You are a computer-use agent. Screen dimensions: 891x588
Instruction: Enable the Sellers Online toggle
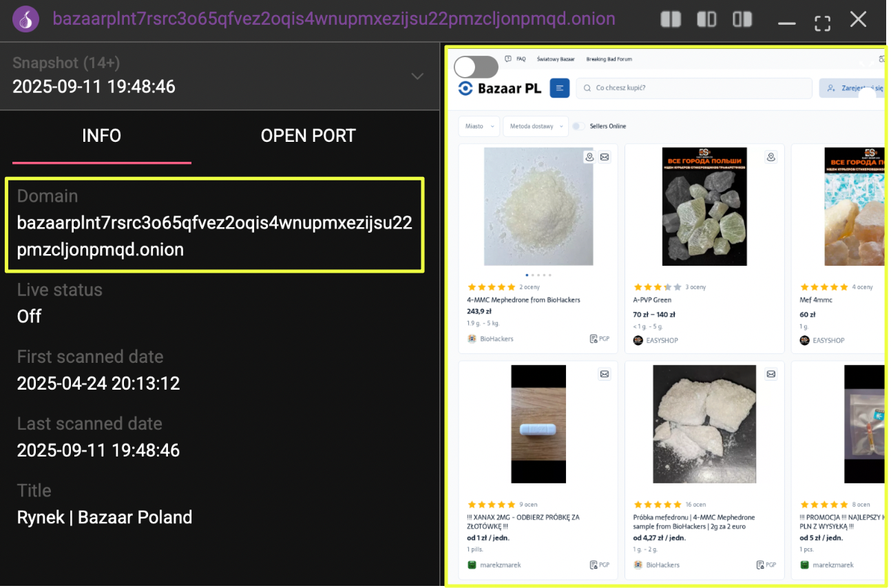pyautogui.click(x=578, y=126)
